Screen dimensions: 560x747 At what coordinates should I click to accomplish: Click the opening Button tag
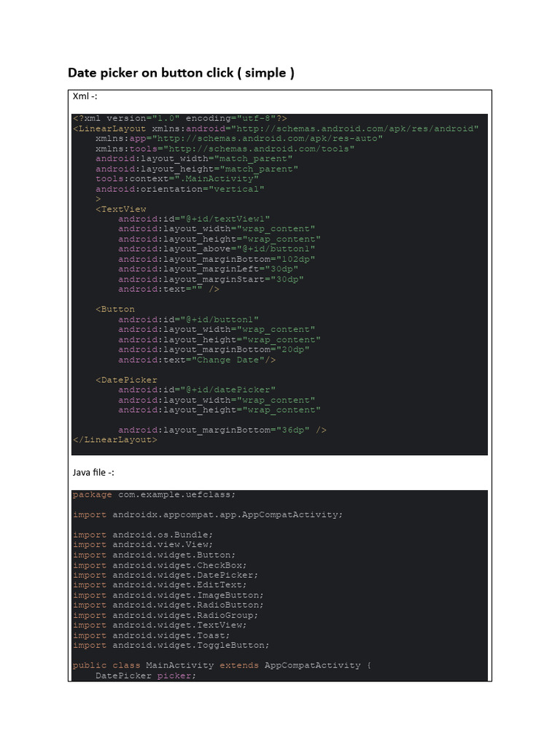click(x=115, y=309)
